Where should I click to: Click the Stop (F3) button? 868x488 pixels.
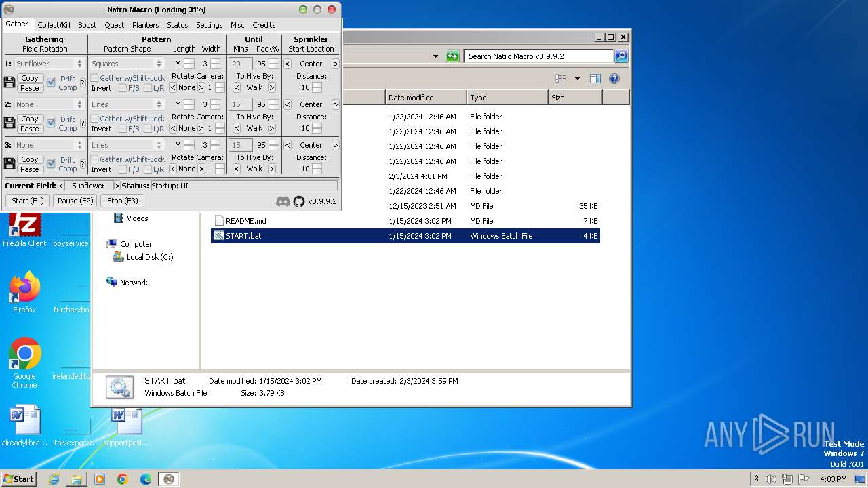click(122, 201)
